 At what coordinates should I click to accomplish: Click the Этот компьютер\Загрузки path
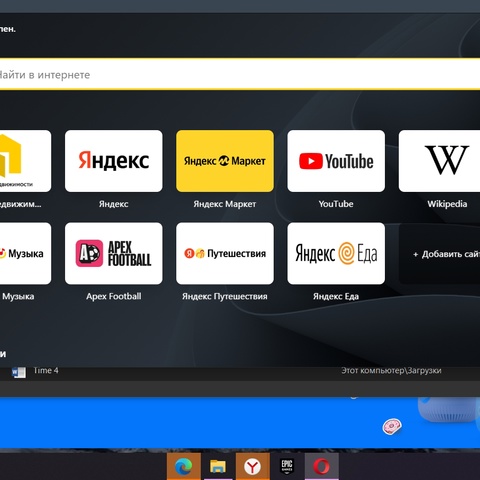click(391, 370)
